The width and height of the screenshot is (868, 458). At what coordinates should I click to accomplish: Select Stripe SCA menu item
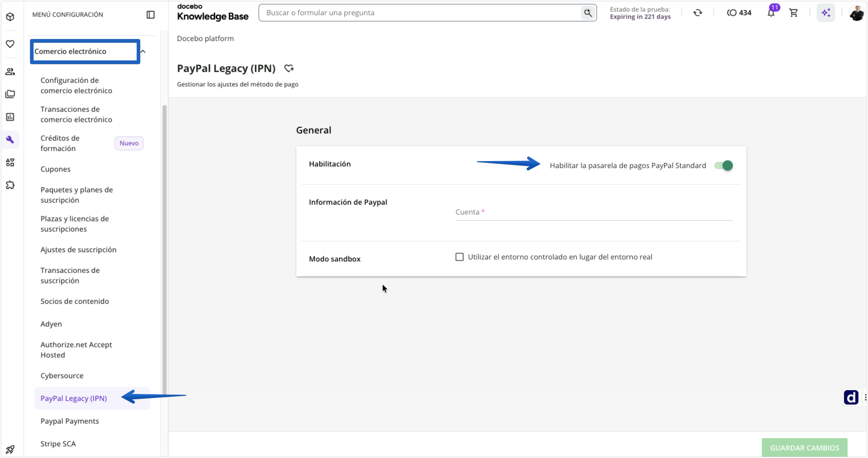click(58, 444)
